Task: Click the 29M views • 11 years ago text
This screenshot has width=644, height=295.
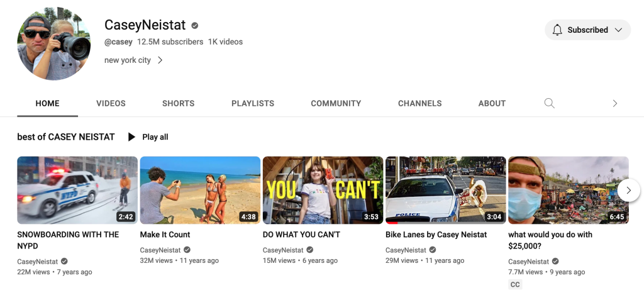Action: coord(425,260)
